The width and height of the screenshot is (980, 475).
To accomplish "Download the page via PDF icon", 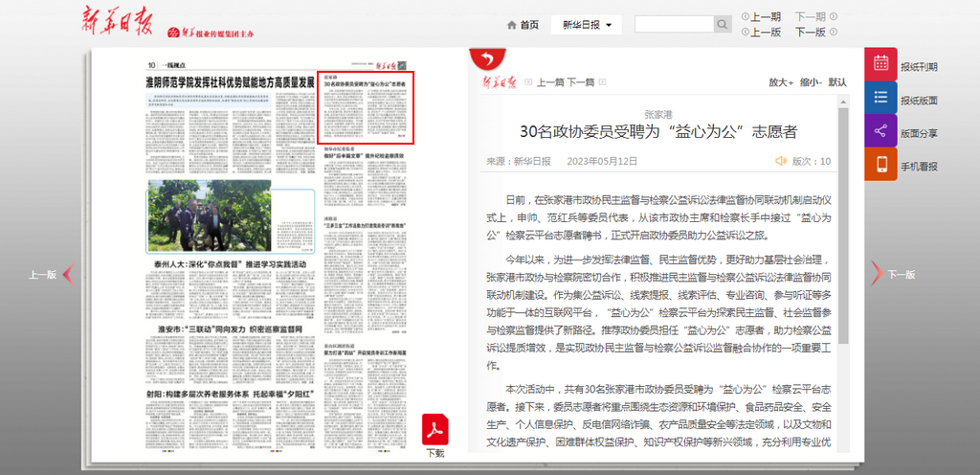I will tap(435, 430).
